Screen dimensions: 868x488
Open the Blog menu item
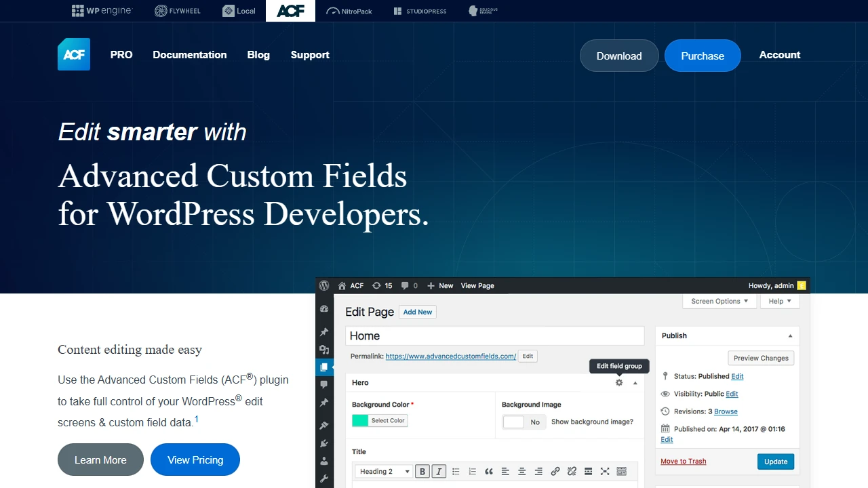coord(258,55)
